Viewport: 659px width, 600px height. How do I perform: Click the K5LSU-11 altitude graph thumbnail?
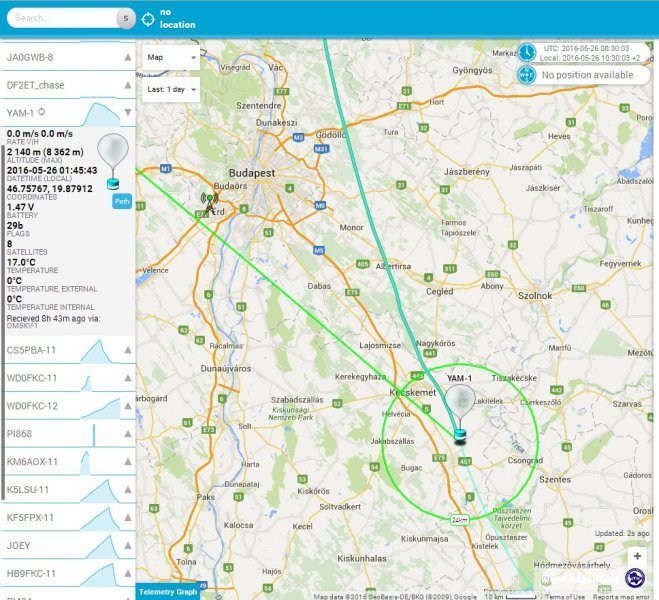click(101, 491)
